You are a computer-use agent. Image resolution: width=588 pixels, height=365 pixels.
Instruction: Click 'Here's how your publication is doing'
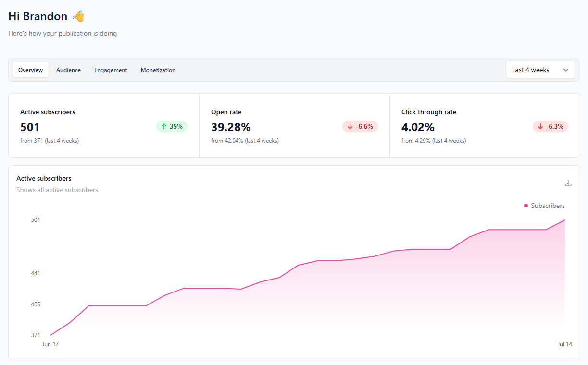tap(63, 34)
